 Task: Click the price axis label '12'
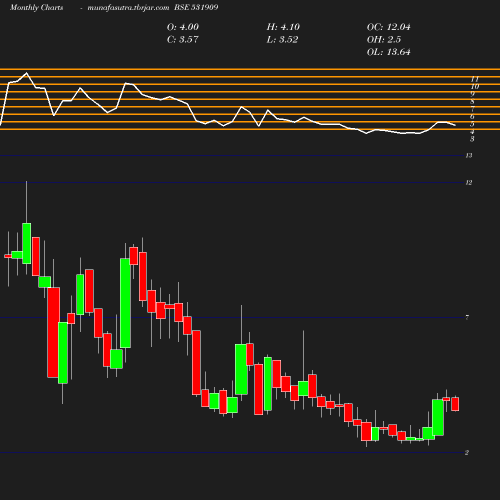469,183
